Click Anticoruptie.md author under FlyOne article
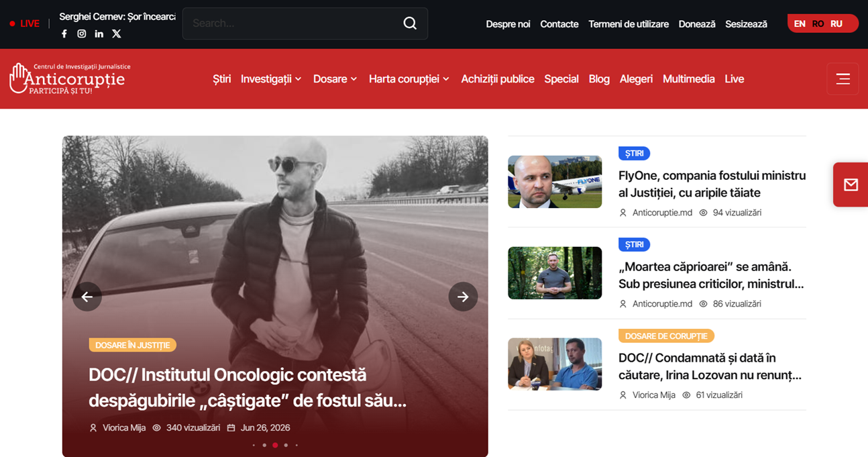 click(x=662, y=213)
